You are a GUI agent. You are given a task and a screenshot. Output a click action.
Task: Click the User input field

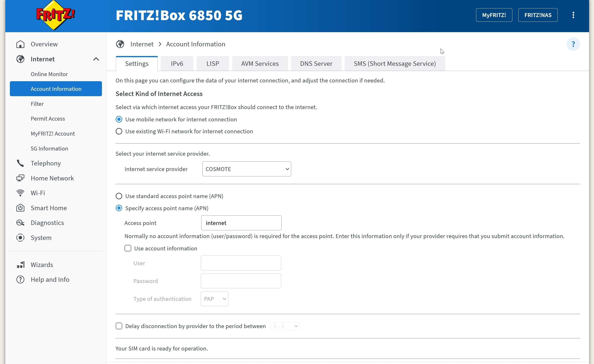(x=241, y=263)
